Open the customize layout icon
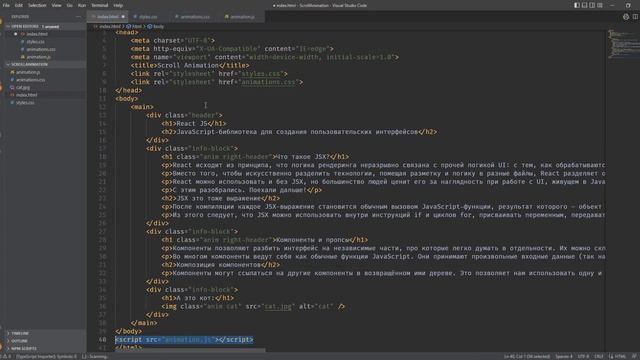The image size is (640, 360). coord(600,5)
